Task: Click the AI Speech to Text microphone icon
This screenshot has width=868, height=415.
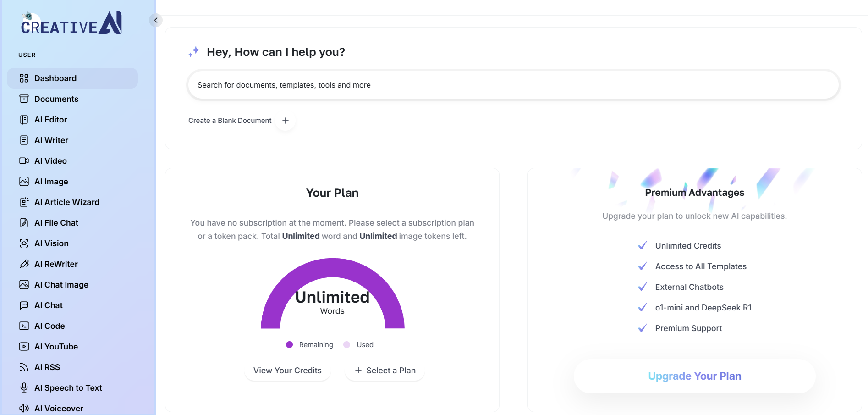Action: [24, 388]
